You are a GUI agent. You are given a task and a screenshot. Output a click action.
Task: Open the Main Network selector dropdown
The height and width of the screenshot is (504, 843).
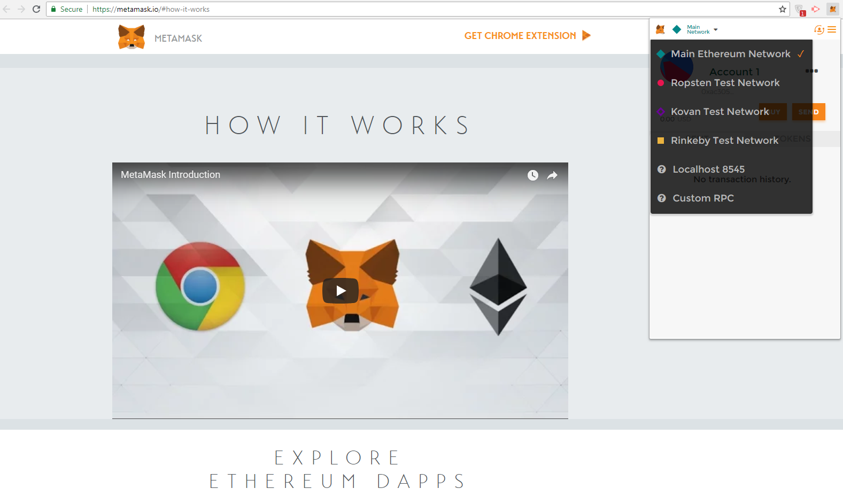(695, 29)
